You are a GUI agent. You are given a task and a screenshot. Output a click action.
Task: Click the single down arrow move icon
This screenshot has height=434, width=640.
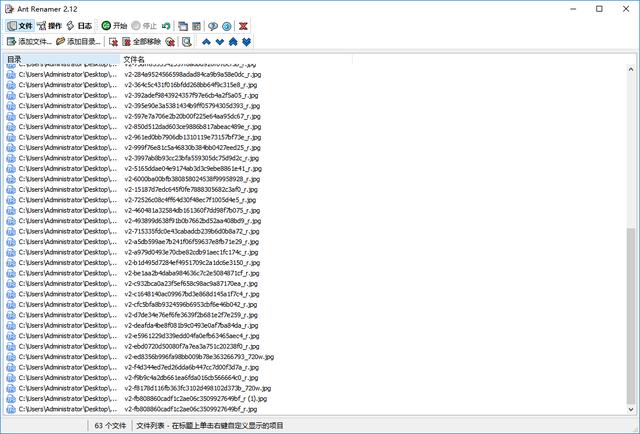pos(220,42)
